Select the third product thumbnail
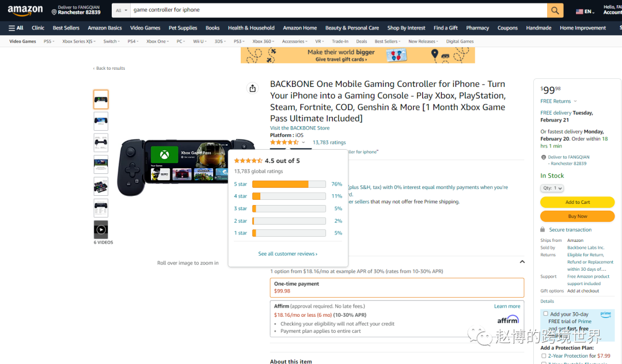Image resolution: width=622 pixels, height=364 pixels. [x=101, y=143]
